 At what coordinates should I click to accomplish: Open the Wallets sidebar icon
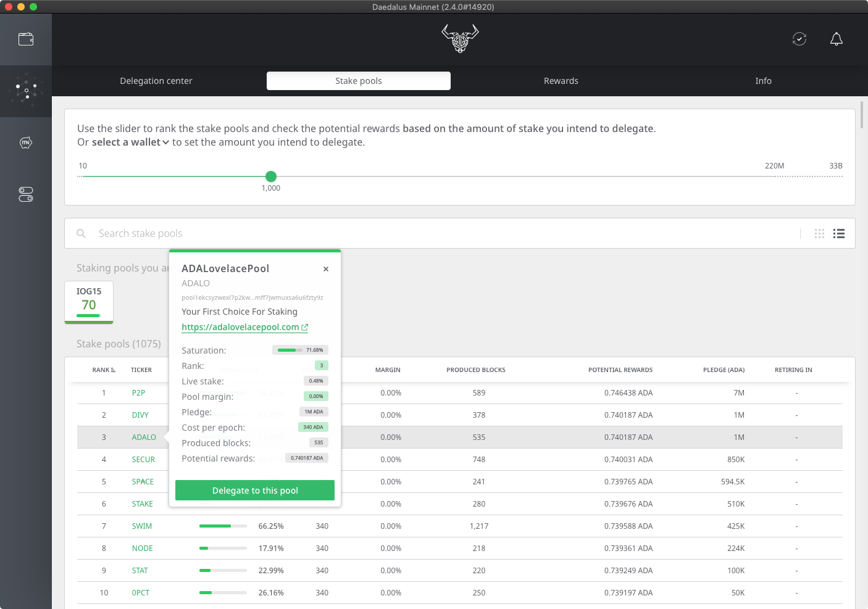point(26,39)
